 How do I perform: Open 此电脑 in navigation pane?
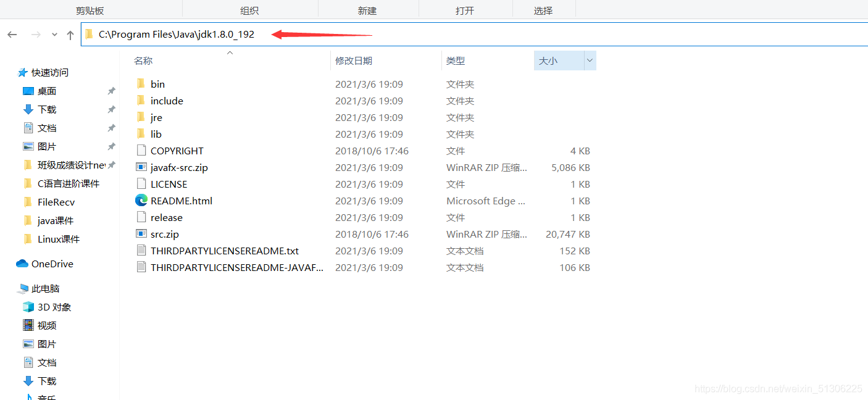pyautogui.click(x=46, y=288)
